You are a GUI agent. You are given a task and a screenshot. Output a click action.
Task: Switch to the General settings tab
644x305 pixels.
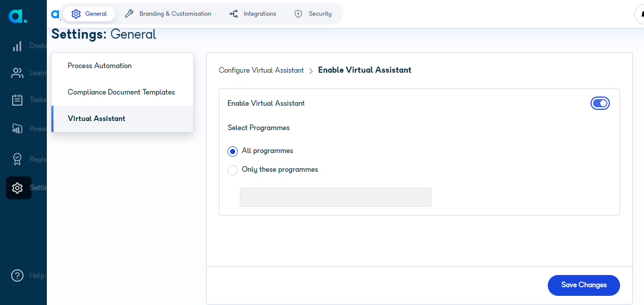89,14
